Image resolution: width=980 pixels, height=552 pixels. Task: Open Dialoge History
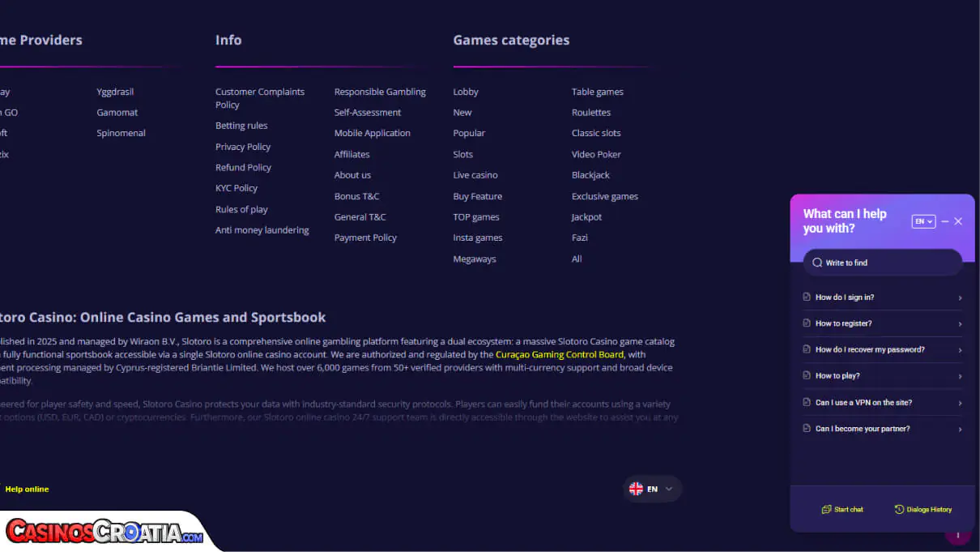tap(923, 509)
